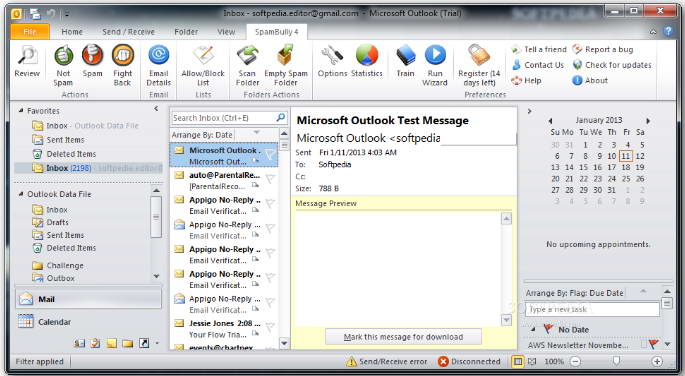This screenshot has height=376, width=685.
Task: Open the Allow/Block List
Action: (203, 66)
